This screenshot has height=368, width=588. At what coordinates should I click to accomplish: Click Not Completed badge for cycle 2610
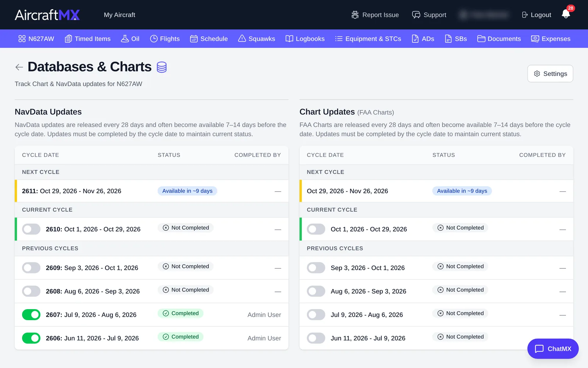point(186,228)
